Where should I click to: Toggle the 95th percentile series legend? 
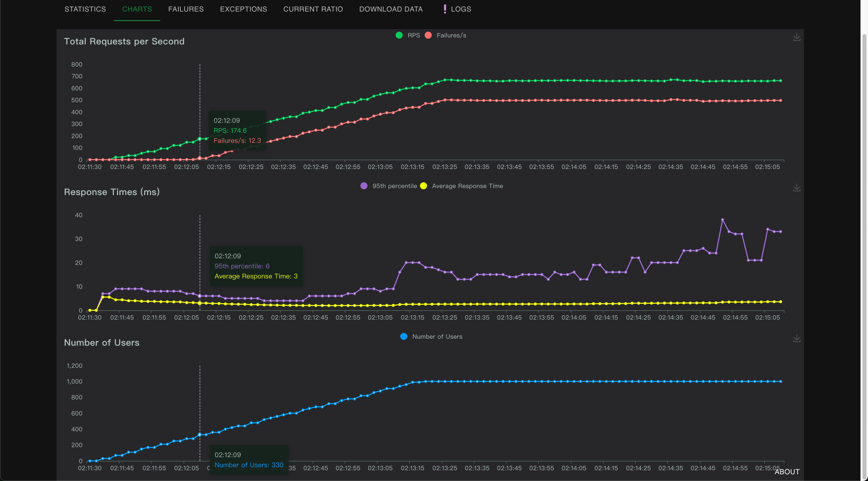[389, 186]
